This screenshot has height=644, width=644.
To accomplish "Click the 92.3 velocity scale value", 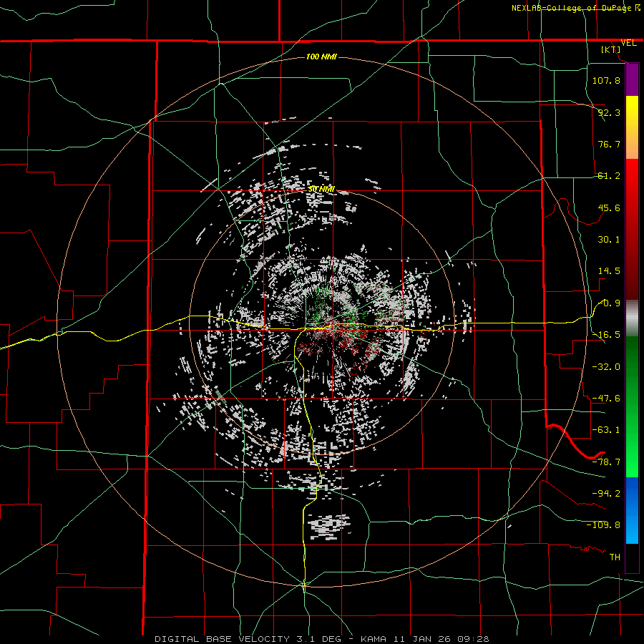I will click(609, 112).
